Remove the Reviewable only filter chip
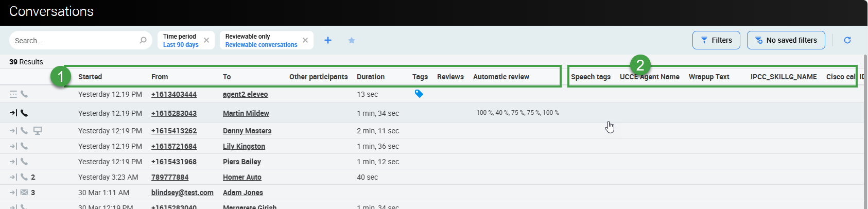868x209 pixels. [305, 40]
